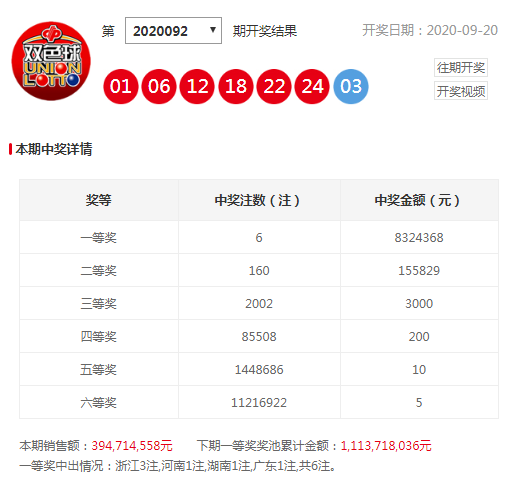Screen dimensions: 506x489
Task: Click the 双色球 Union Lotto logo
Action: pyautogui.click(x=51, y=61)
